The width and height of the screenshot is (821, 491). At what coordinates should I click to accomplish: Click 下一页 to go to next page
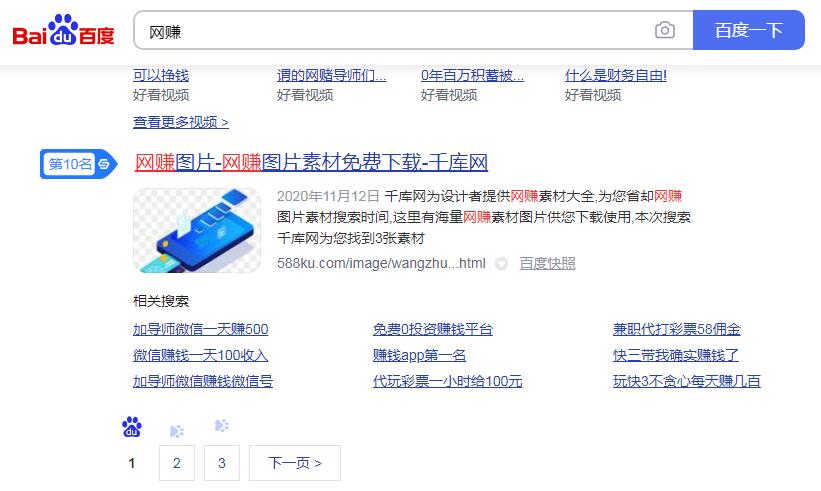(295, 463)
